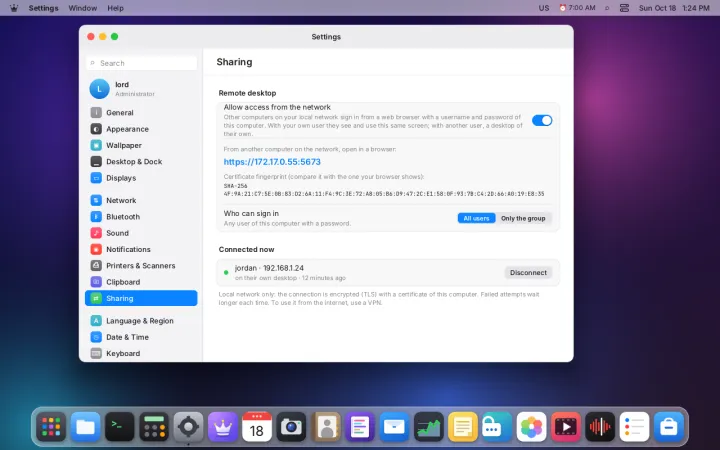This screenshot has width=720, height=450.
Task: Click the 7:00 AM alarm indicator
Action: pos(577,8)
